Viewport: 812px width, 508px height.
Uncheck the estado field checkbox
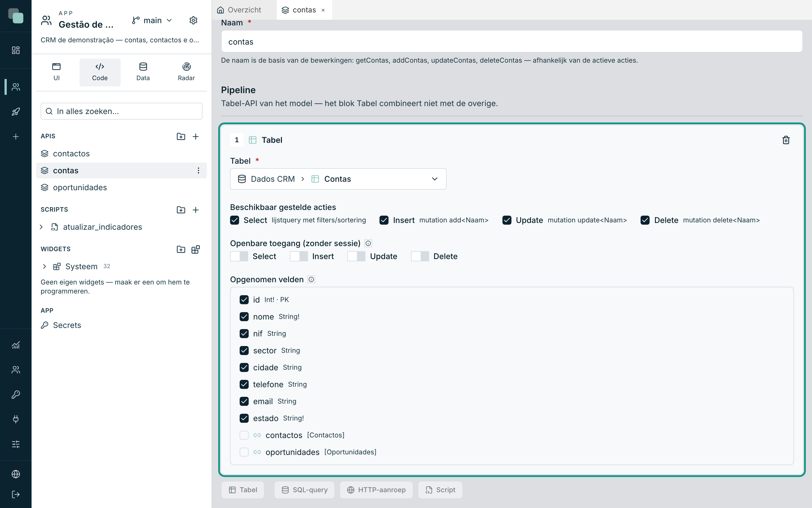click(x=244, y=418)
